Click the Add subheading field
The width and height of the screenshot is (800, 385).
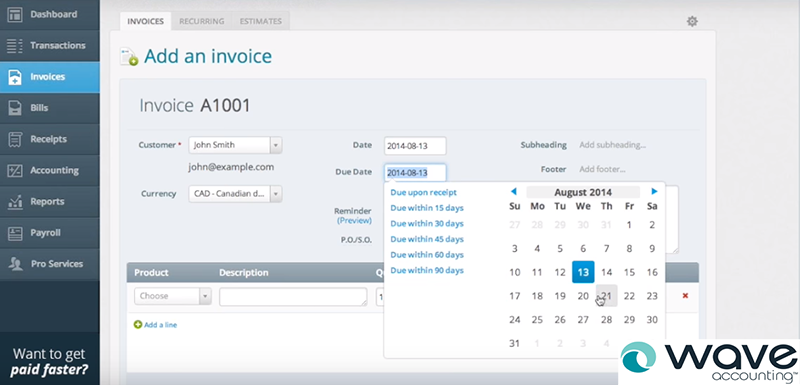(612, 145)
